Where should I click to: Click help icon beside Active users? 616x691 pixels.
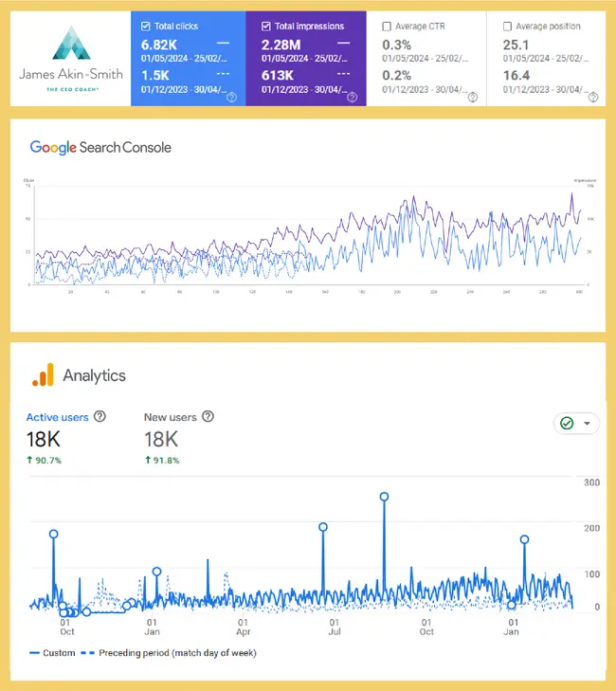click(100, 416)
